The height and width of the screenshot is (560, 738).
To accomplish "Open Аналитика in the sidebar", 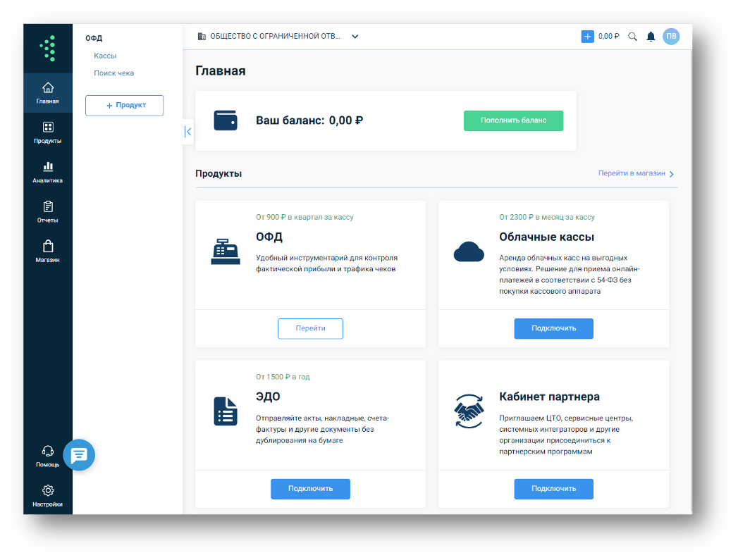I will (47, 172).
